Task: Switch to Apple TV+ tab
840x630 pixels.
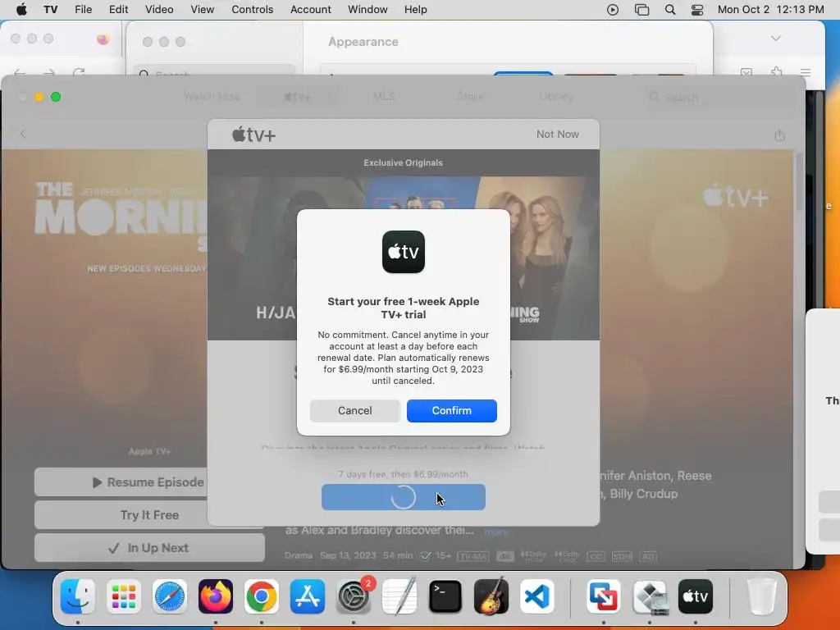Action: (298, 97)
